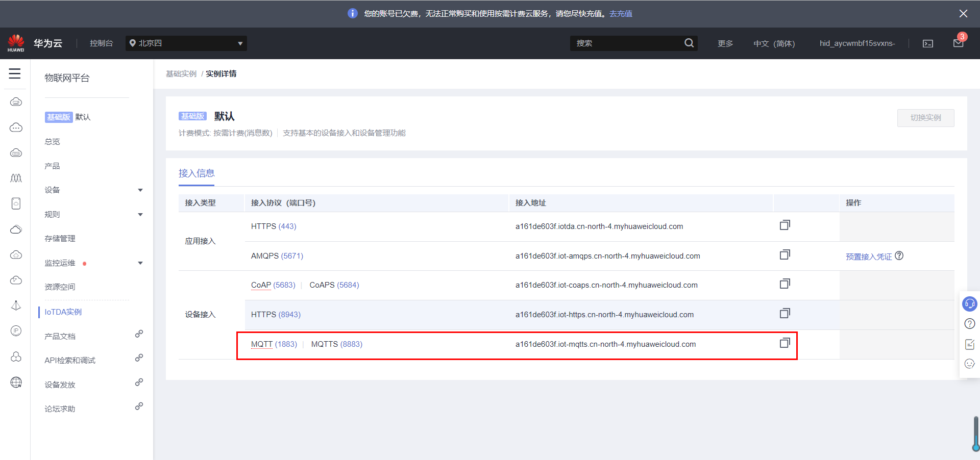The width and height of the screenshot is (980, 460).
Task: Open language selector 中文 (简体)
Action: 774,43
